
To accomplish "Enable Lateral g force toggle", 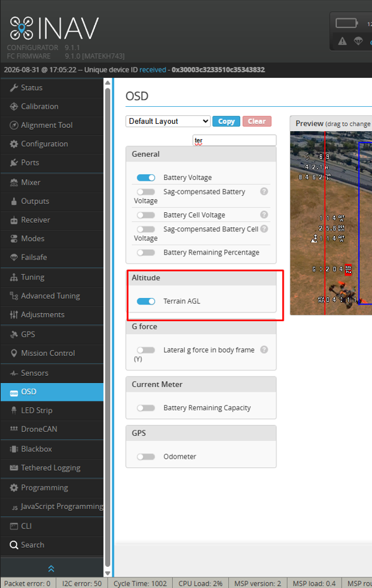I will tap(146, 350).
